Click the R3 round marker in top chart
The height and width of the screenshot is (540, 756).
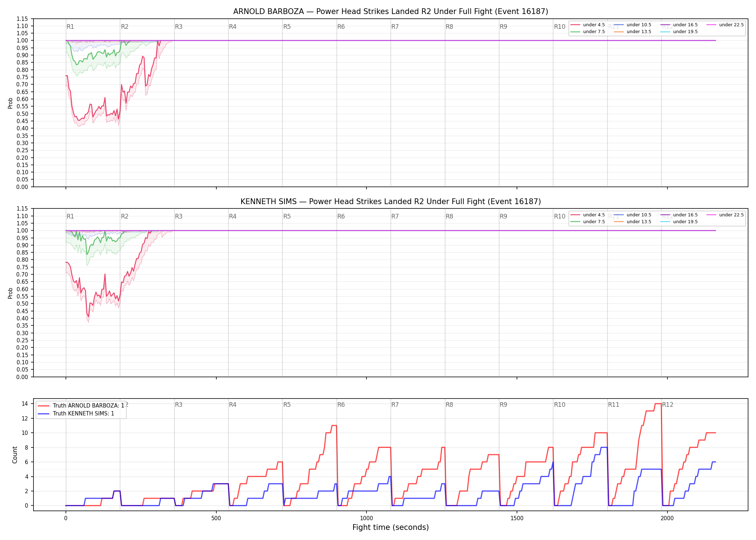[x=179, y=27]
